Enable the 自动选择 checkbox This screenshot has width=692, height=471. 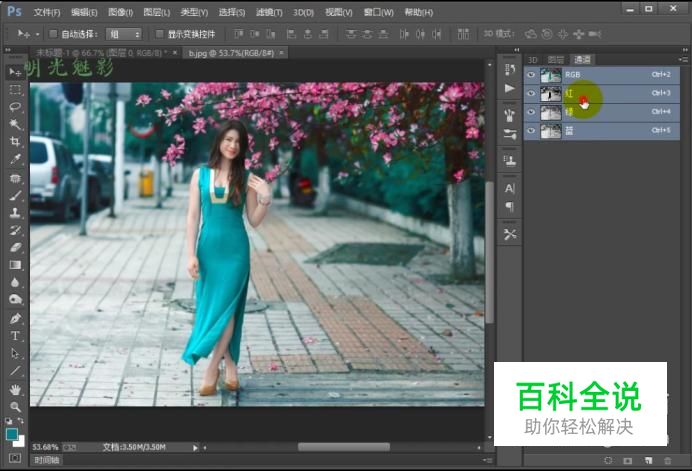53,34
